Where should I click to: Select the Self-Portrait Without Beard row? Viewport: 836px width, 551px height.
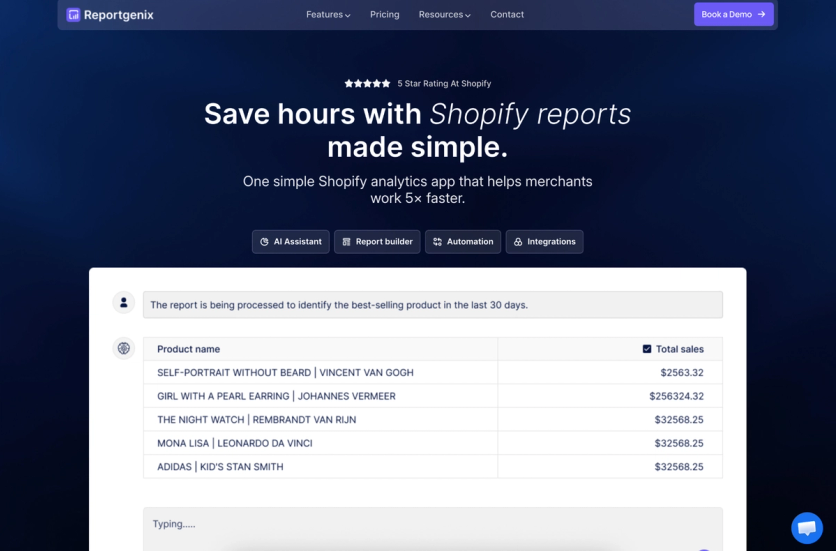432,372
